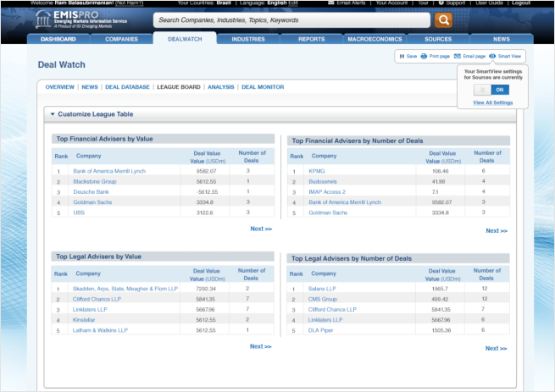Image resolution: width=555 pixels, height=392 pixels.
Task: Click Edit next to Language English
Action: tap(293, 3)
